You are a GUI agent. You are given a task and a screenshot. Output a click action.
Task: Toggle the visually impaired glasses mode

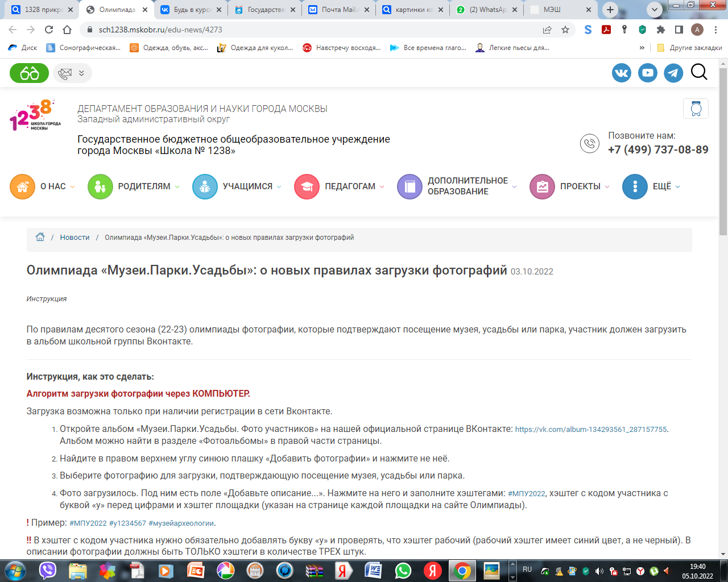(30, 73)
